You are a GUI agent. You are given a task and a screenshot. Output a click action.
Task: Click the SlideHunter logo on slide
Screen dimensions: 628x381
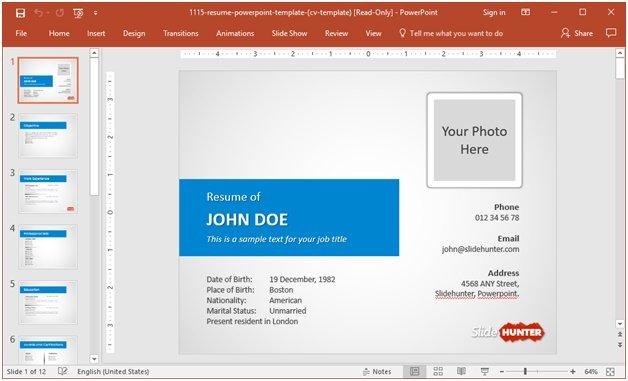coord(508,332)
